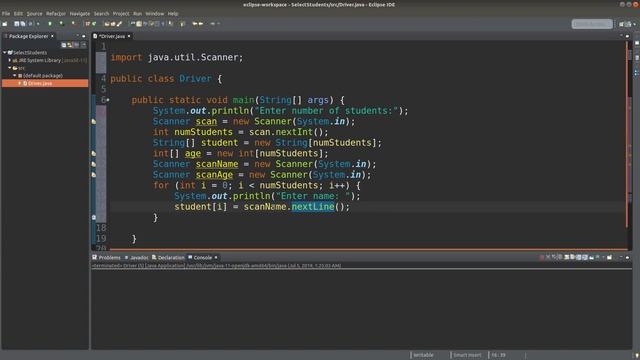Image resolution: width=640 pixels, height=360 pixels.
Task: Click the New file toolbar icon
Action: click(5, 24)
